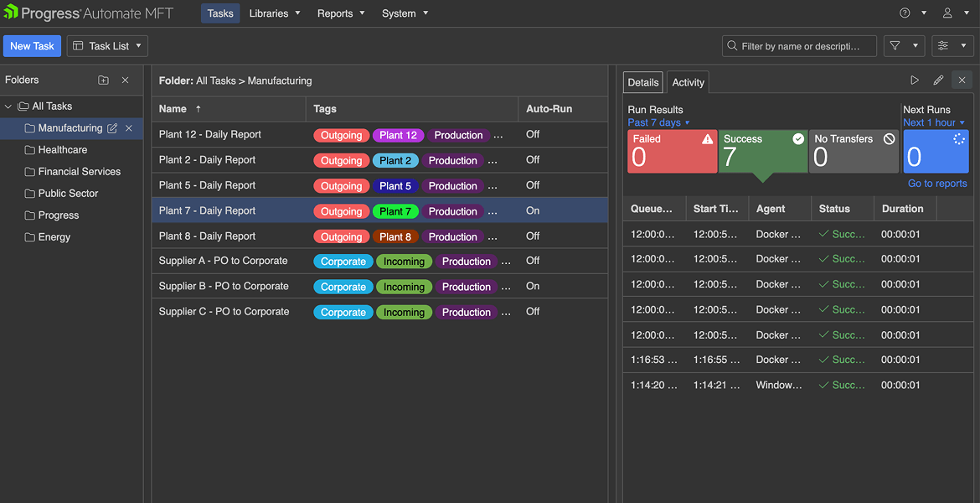Switch to the Details tab
Viewport: 980px width, 503px height.
click(642, 81)
